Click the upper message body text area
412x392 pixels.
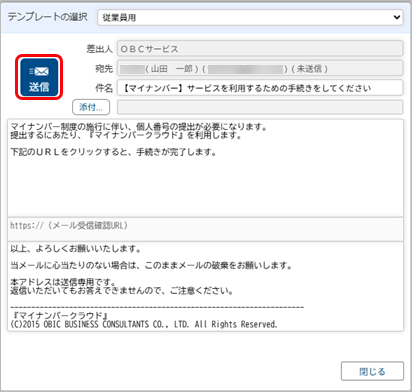pyautogui.click(x=205, y=168)
